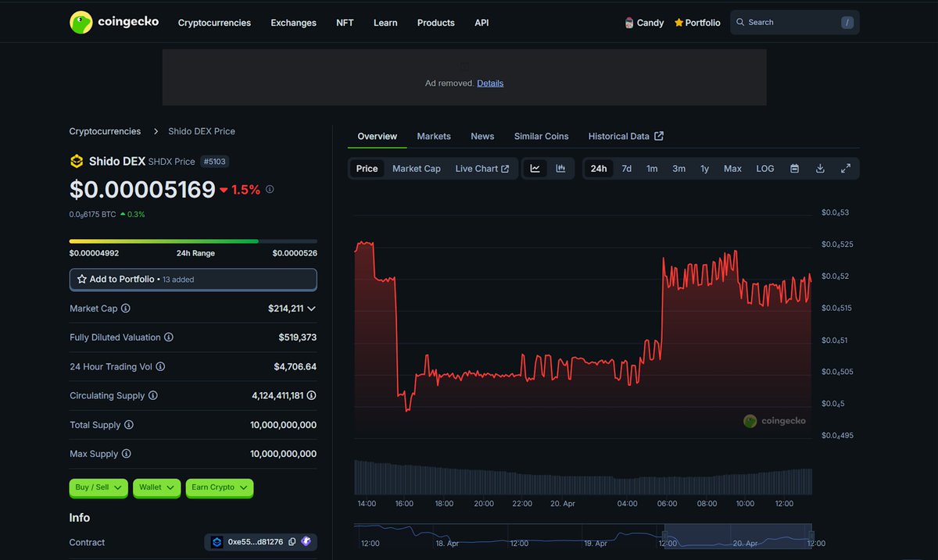Click the CoinGecko logo
This screenshot has width=938, height=560.
(x=114, y=22)
